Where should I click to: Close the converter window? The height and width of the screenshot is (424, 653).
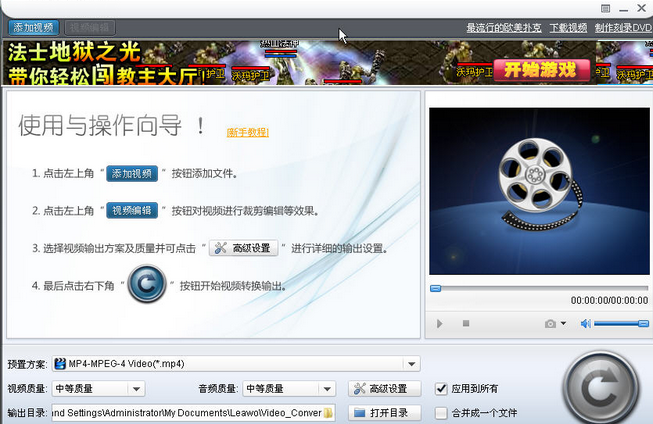click(641, 8)
